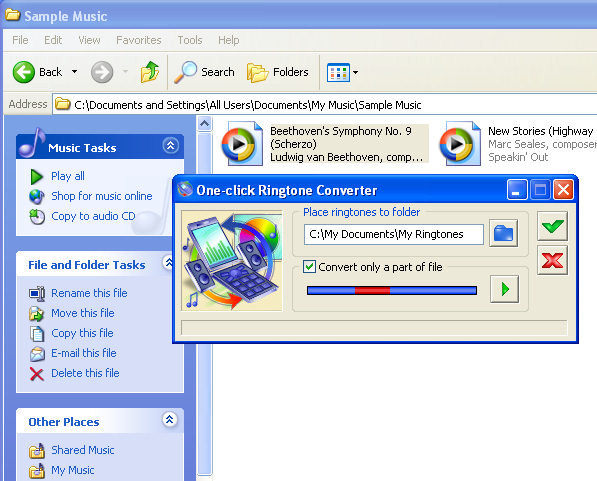Image resolution: width=597 pixels, height=481 pixels.
Task: Open Beethoven's Symphony No. 9 file icon
Action: [x=242, y=144]
